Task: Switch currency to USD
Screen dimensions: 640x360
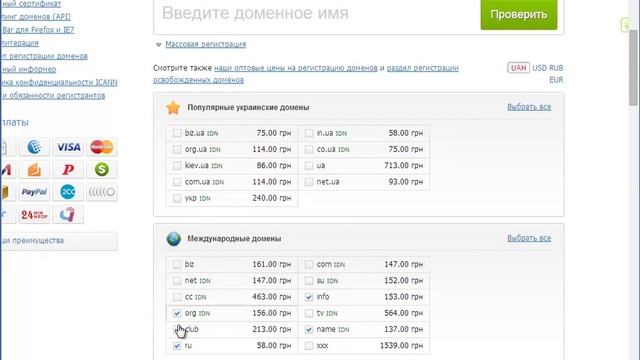Action: (539, 68)
